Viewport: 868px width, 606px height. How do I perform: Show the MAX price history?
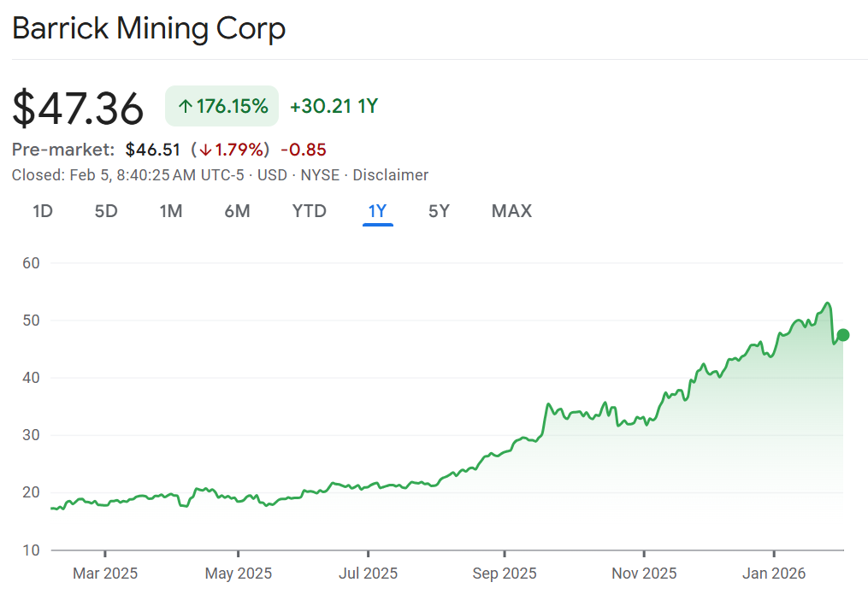(x=511, y=211)
